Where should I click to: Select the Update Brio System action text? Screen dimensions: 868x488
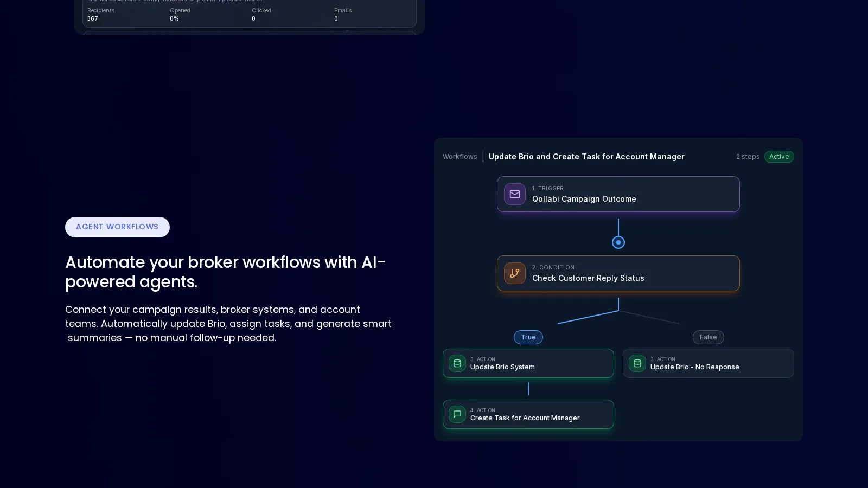502,367
